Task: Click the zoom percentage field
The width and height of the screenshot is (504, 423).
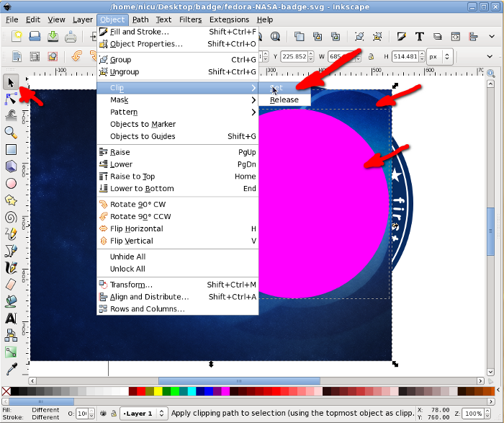Action: point(474,413)
